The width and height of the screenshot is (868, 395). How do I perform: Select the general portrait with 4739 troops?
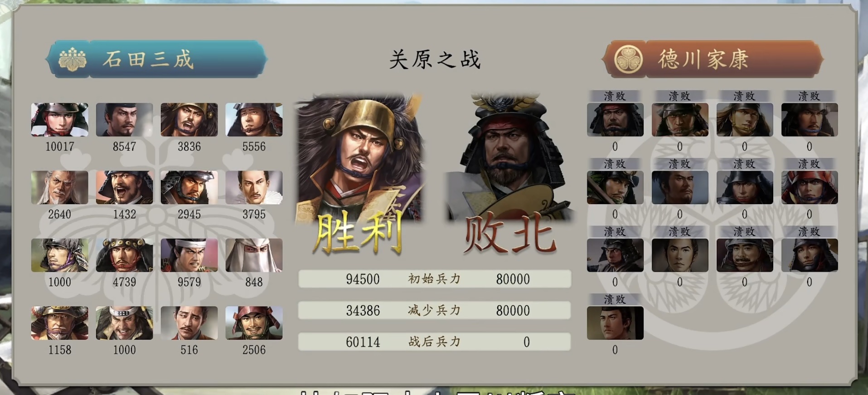[x=125, y=255]
